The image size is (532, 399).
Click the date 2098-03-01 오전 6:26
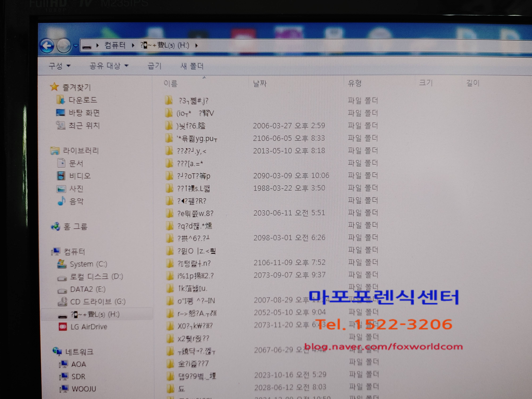pyautogui.click(x=289, y=238)
